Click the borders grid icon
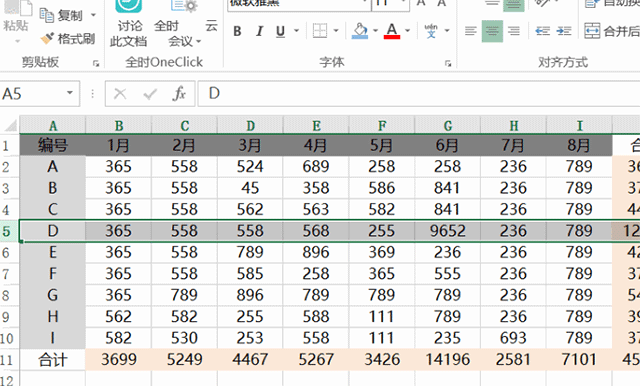This screenshot has width=640, height=386. point(320,31)
